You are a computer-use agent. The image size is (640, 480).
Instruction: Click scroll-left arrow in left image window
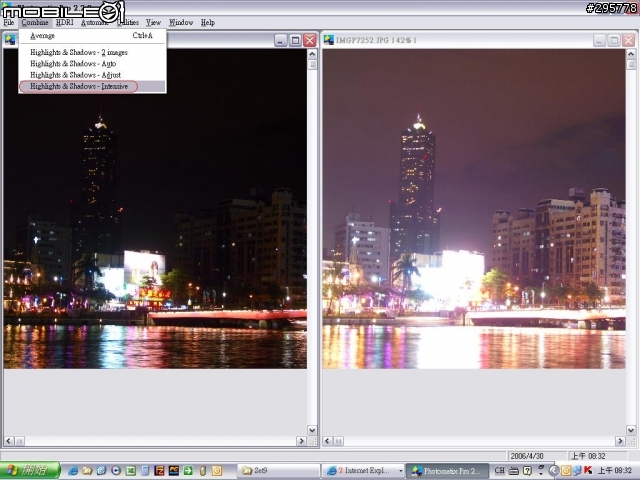coord(9,441)
